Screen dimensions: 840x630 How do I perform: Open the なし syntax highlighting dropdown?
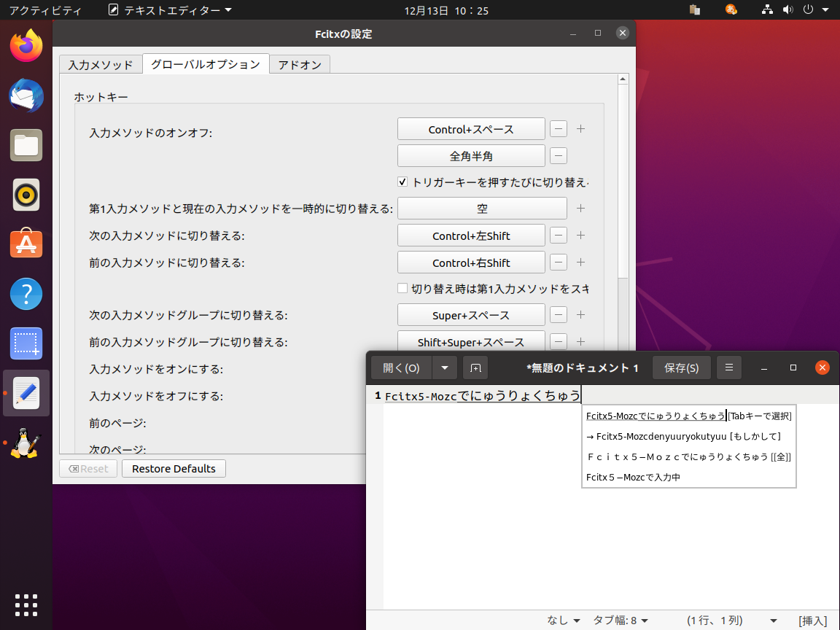click(x=564, y=620)
